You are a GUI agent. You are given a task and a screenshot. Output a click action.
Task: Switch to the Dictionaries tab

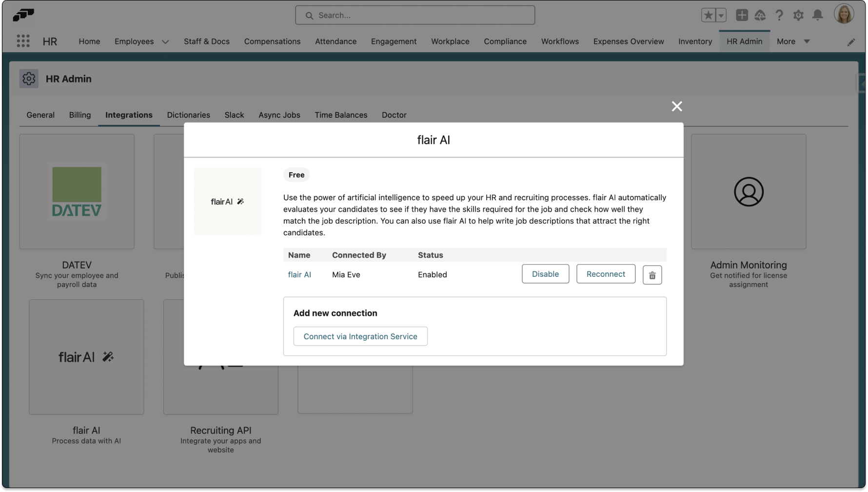(188, 115)
